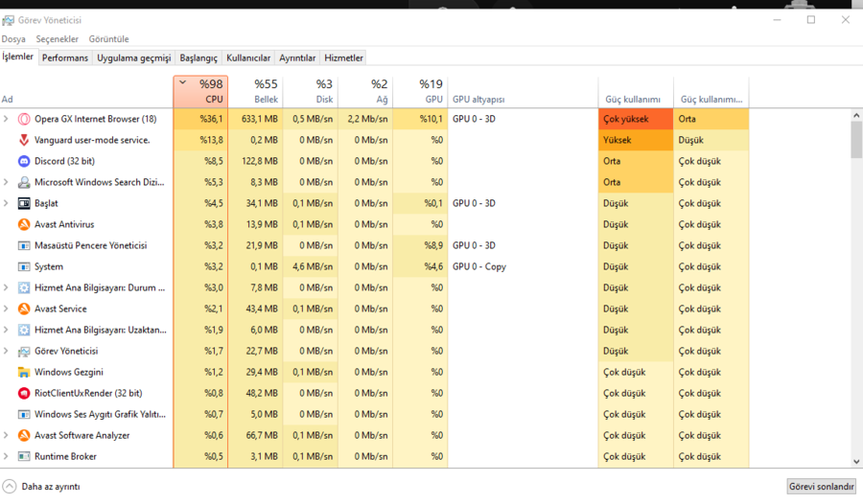Viewport: 863px width, 504px height.
Task: Sort by the Ağ column header
Action: pos(365,91)
